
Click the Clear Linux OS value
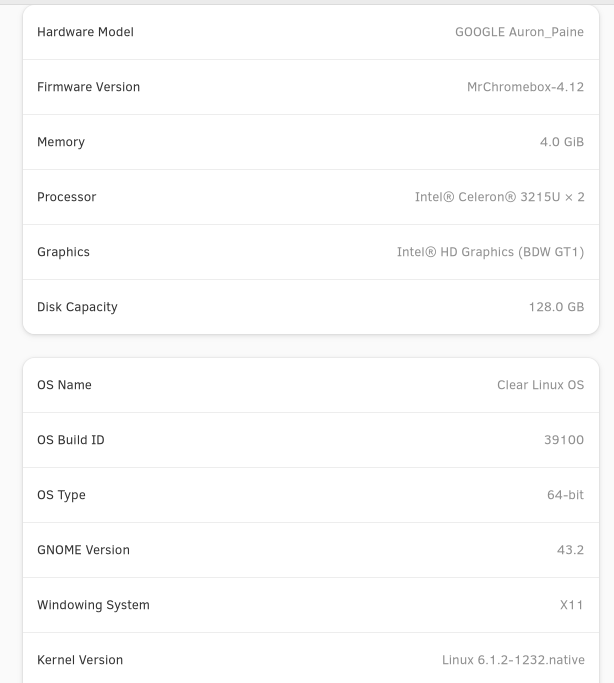(540, 385)
